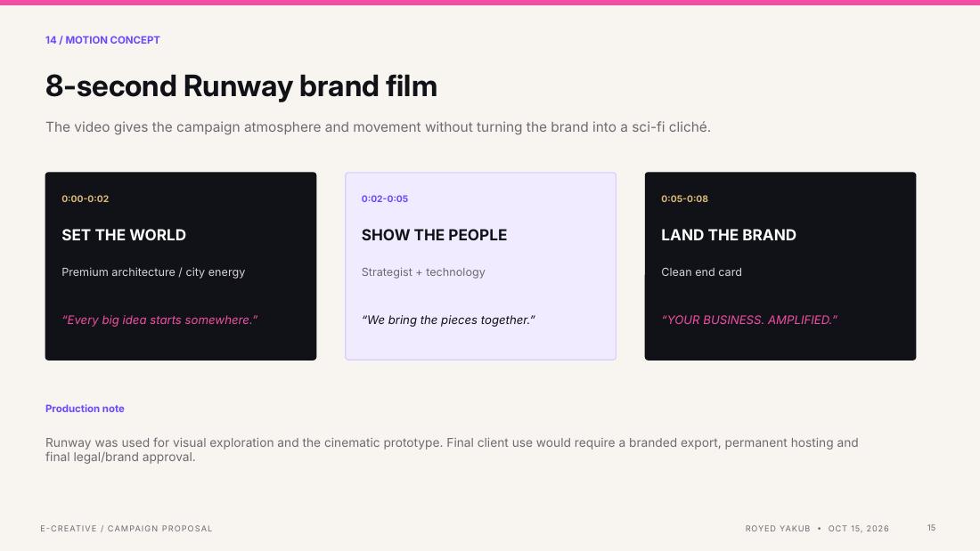Click the slide title '8-second Runway brand film'
The width and height of the screenshot is (980, 551).
241,86
